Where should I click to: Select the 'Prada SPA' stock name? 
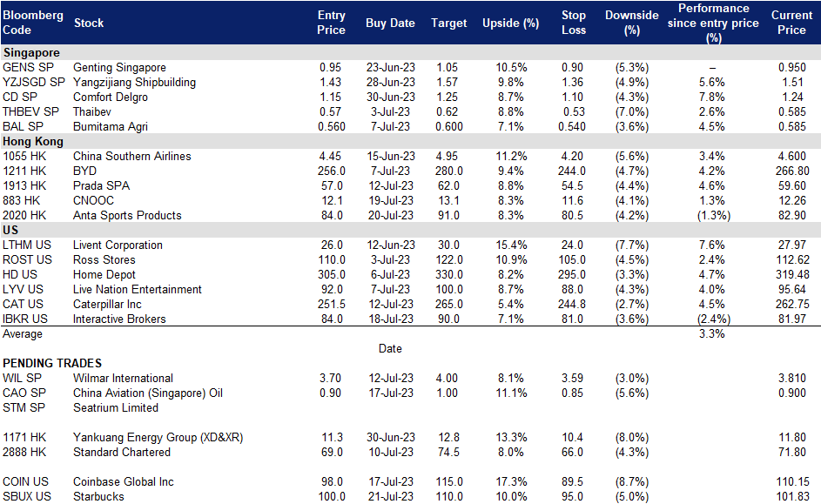click(x=102, y=185)
